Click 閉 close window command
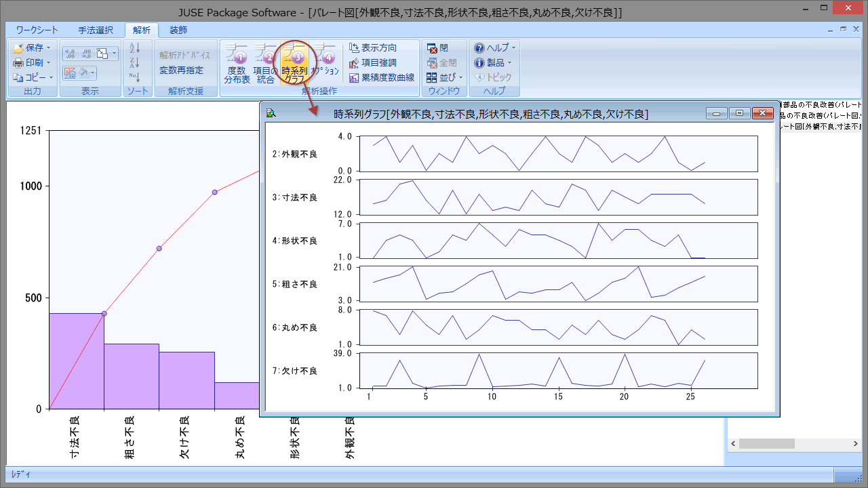The width and height of the screenshot is (868, 488). coord(437,48)
